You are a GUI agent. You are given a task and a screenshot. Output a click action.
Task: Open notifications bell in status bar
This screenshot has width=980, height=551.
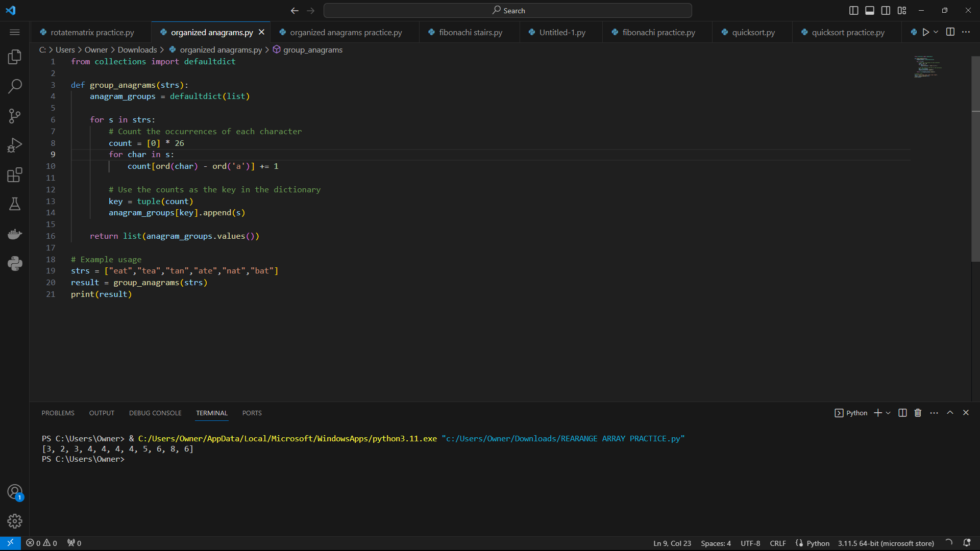coord(967,543)
